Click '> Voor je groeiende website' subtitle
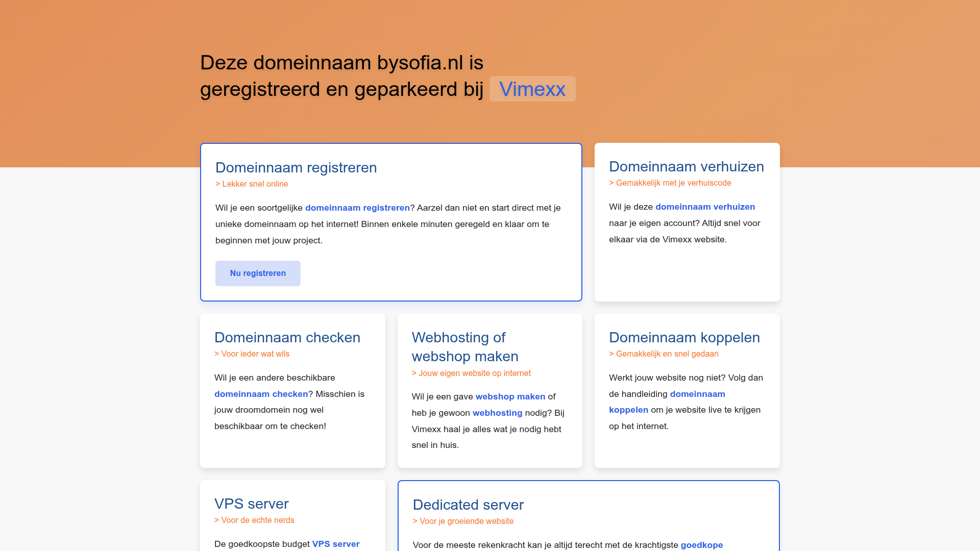Image resolution: width=980 pixels, height=551 pixels. coord(463,521)
